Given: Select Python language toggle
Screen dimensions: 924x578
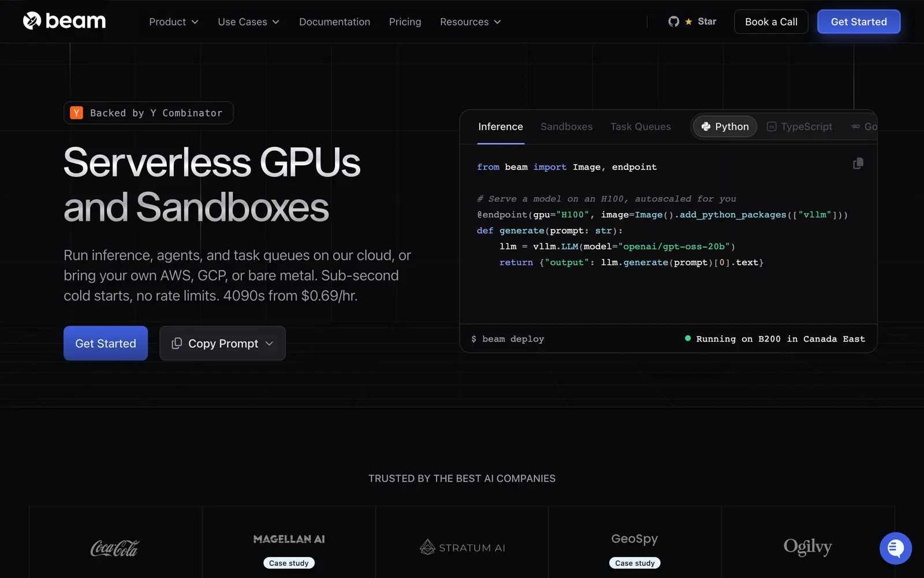Looking at the screenshot, I should [725, 127].
